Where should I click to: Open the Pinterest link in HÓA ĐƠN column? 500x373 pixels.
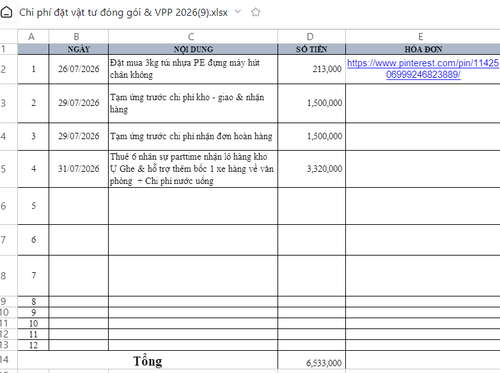pos(423,69)
